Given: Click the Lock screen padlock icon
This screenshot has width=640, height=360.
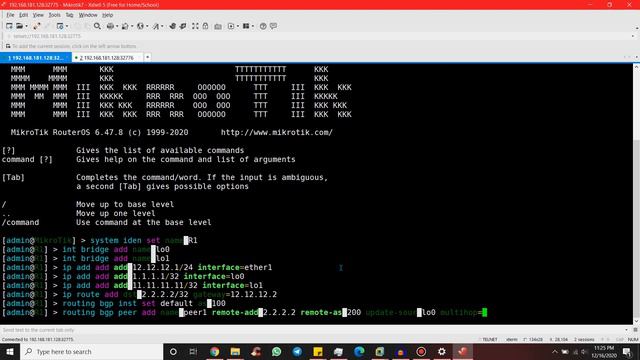Looking at the screenshot, I should (205, 26).
